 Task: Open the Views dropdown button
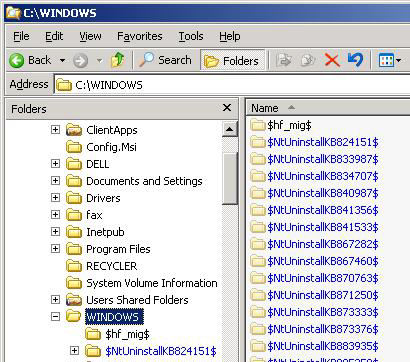(390, 61)
